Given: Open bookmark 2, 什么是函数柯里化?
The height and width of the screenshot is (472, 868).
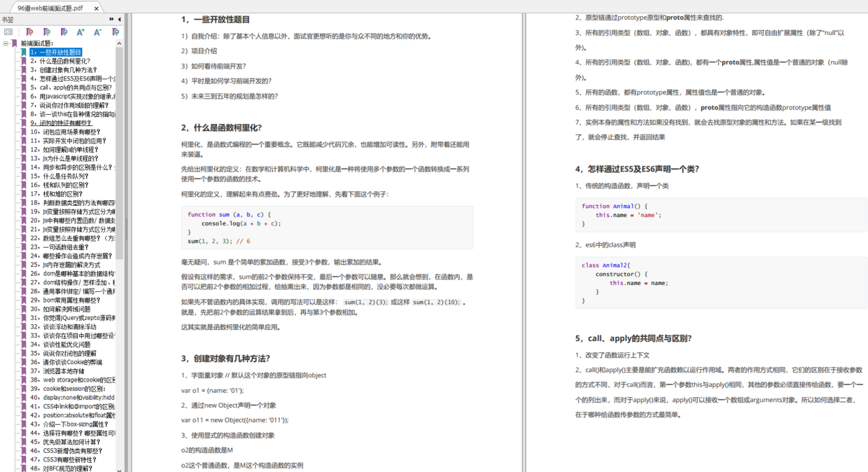Looking at the screenshot, I should (59, 61).
